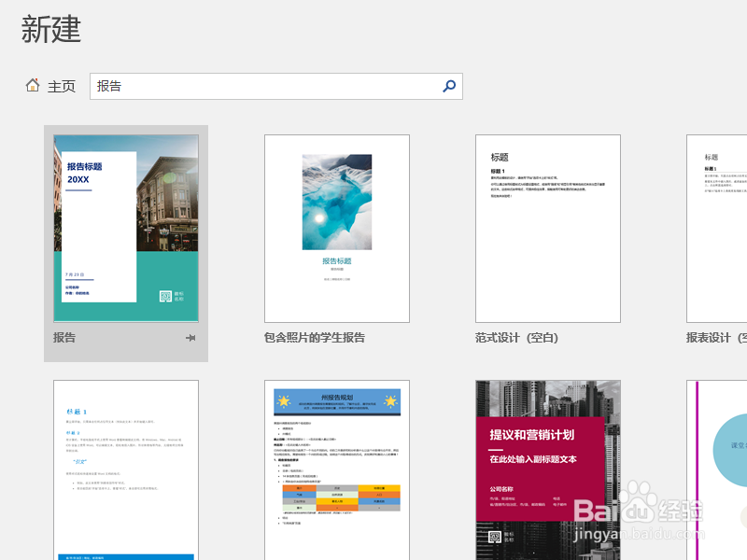Viewport: 747px width, 560px height.
Task: Go back via the 主页 link
Action: click(62, 86)
